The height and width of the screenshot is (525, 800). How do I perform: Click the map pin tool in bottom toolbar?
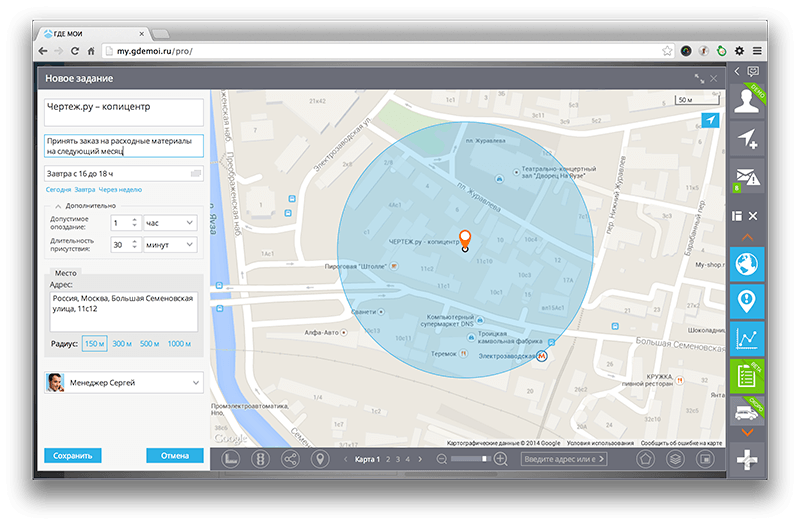click(320, 459)
